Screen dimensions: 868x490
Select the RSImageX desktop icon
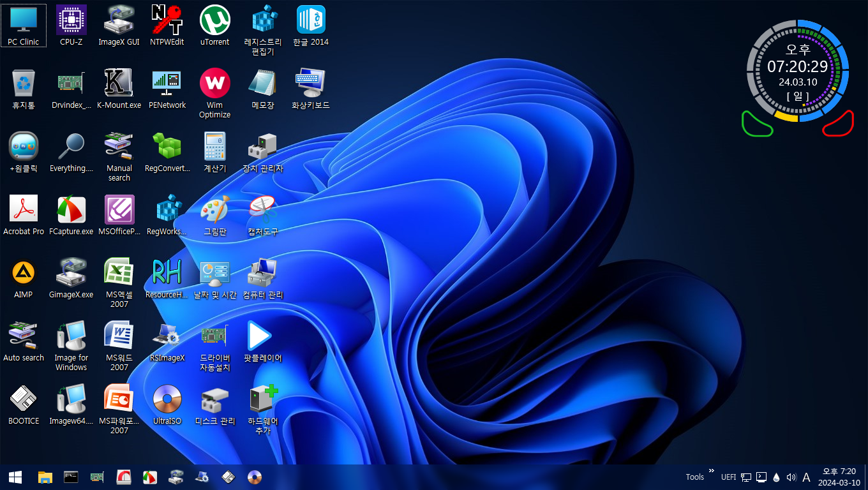click(x=167, y=342)
